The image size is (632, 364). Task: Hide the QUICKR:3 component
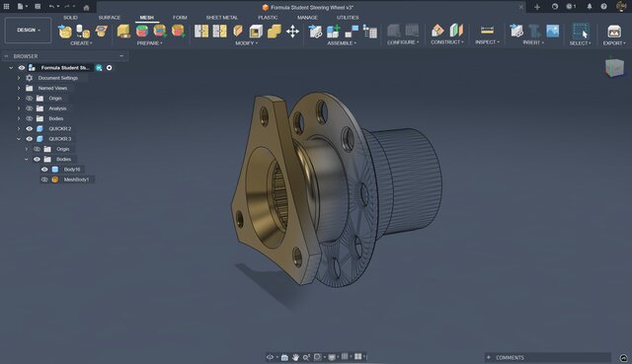pos(29,139)
